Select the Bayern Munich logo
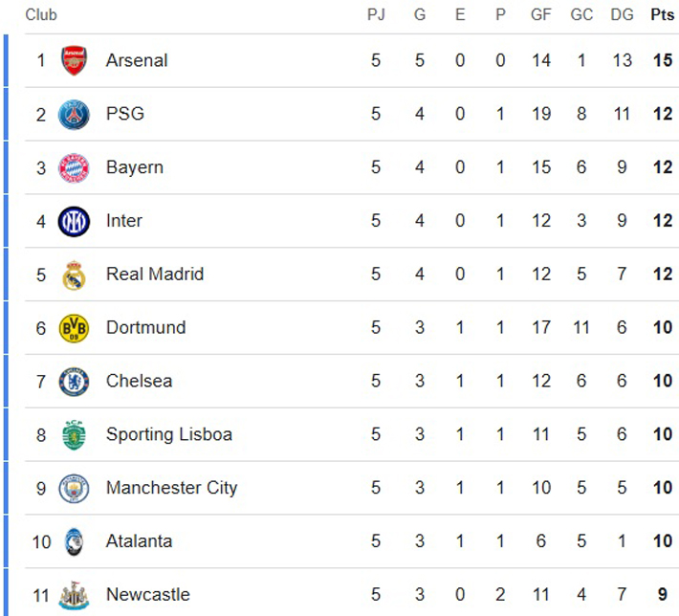679x616 pixels. (x=74, y=168)
